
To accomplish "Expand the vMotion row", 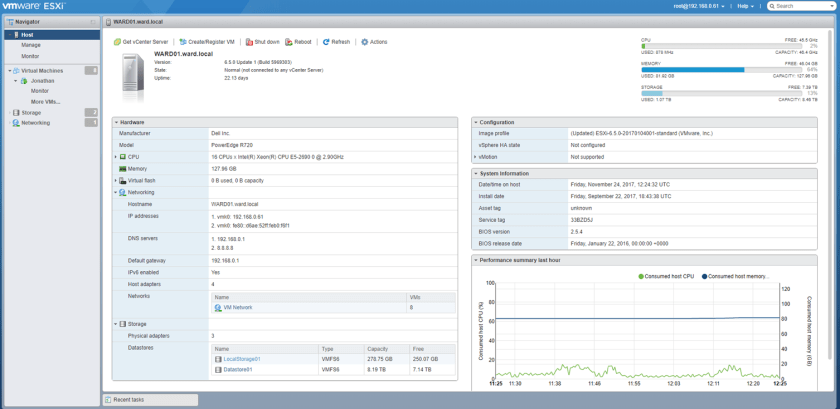I will tap(475, 157).
